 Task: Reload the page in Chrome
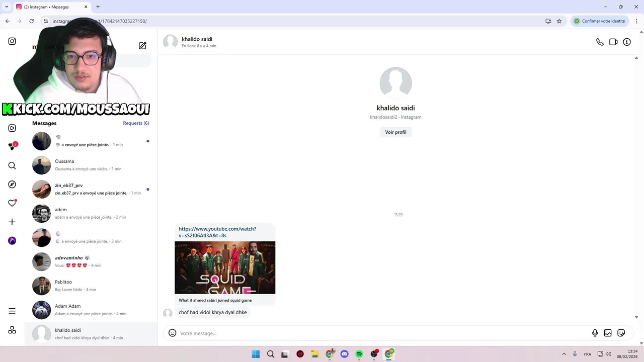click(x=31, y=21)
